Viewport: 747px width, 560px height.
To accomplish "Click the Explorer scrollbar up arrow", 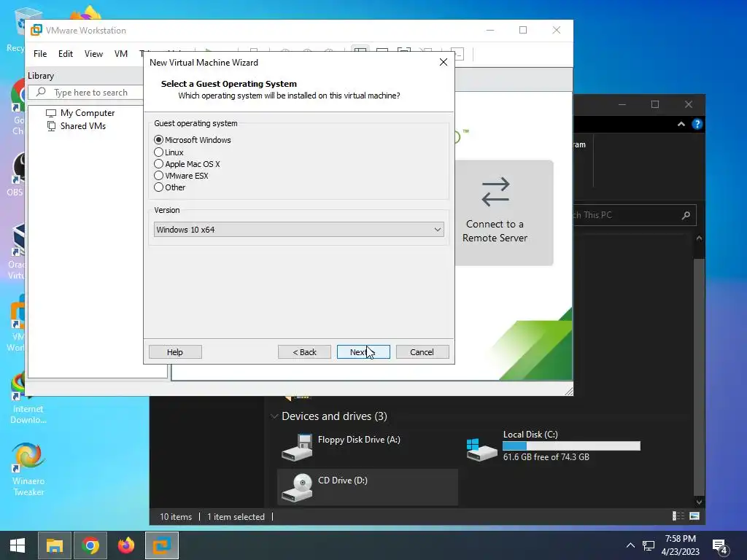I will 699,238.
